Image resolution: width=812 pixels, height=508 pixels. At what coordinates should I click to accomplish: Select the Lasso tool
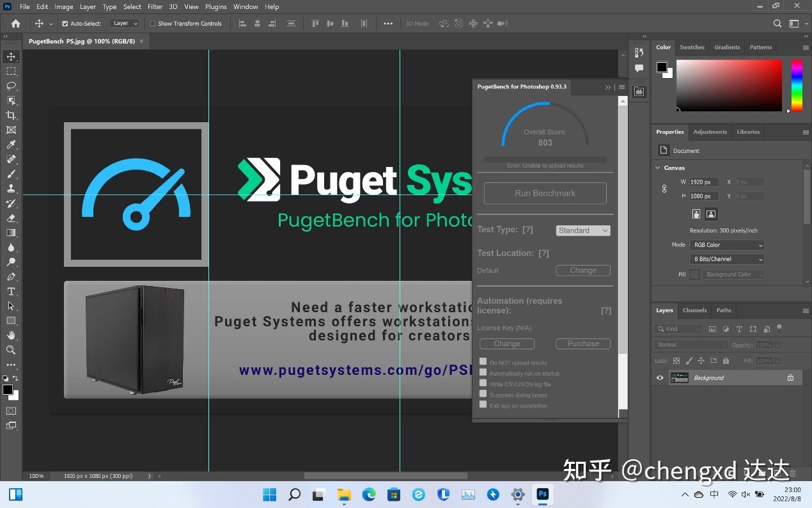click(x=11, y=86)
